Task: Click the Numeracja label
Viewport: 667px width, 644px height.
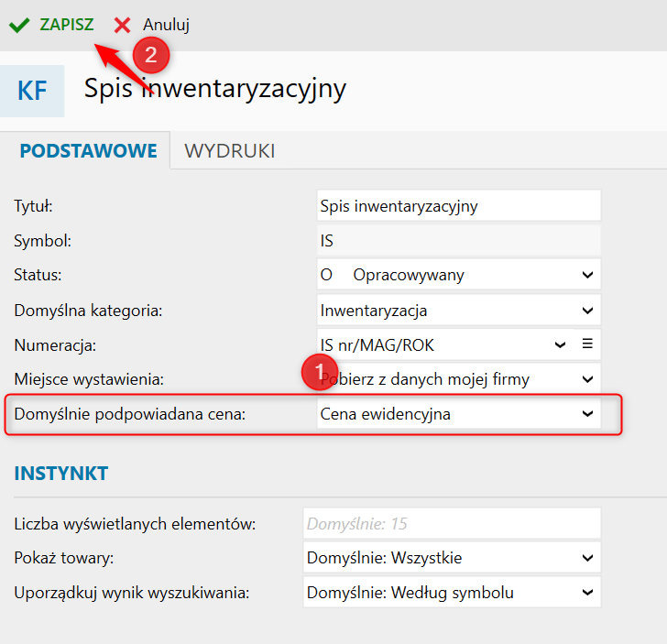Action: tap(55, 345)
